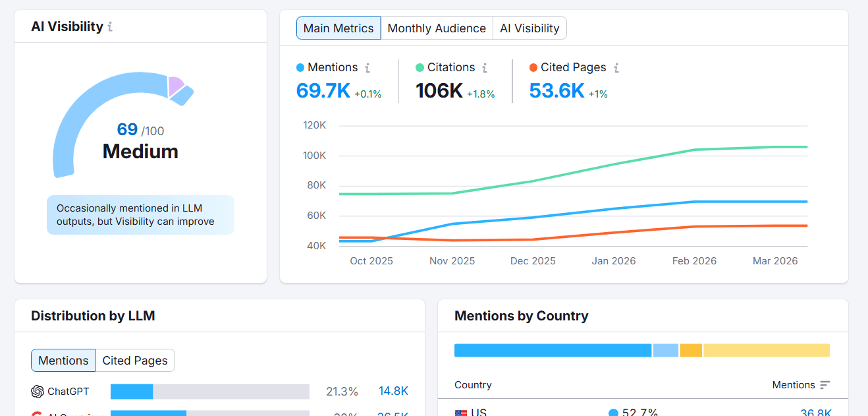Click info icon next to Mentions
This screenshot has height=416, width=868.
tap(367, 68)
